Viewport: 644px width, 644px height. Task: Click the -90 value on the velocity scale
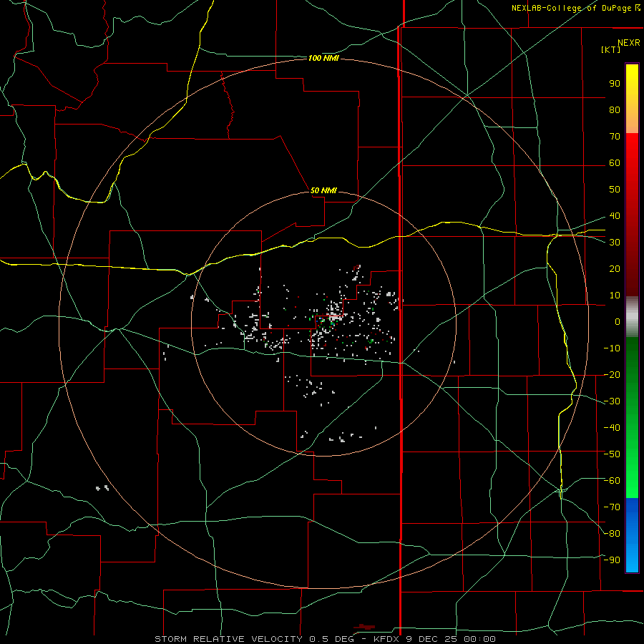click(612, 560)
